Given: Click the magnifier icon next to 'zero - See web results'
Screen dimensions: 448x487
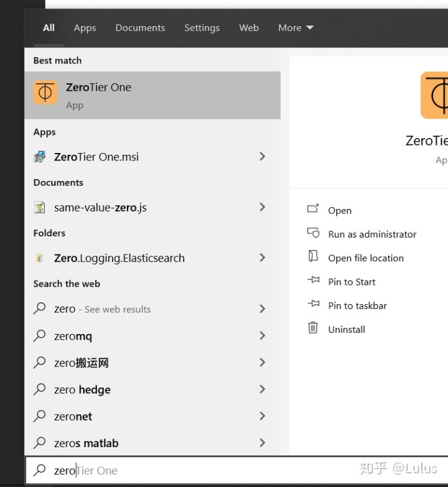Looking at the screenshot, I should (x=39, y=308).
